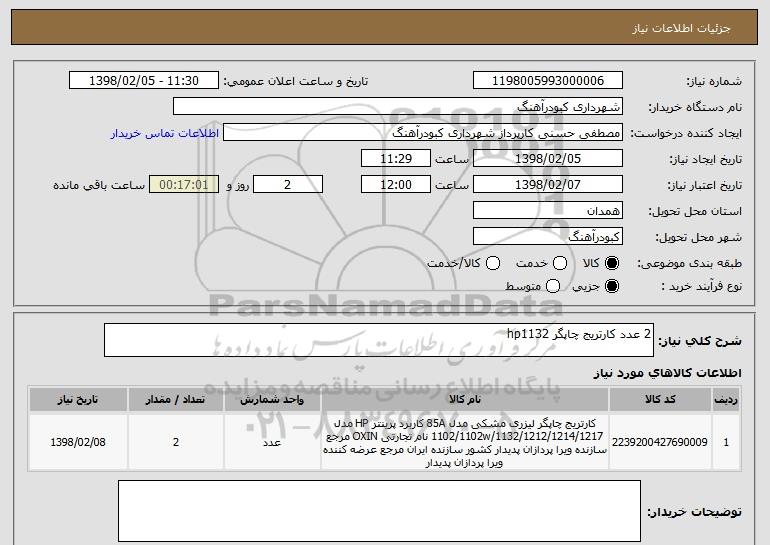
Task: Click the request creator field مصطفی حسنی
Action: tap(423, 133)
